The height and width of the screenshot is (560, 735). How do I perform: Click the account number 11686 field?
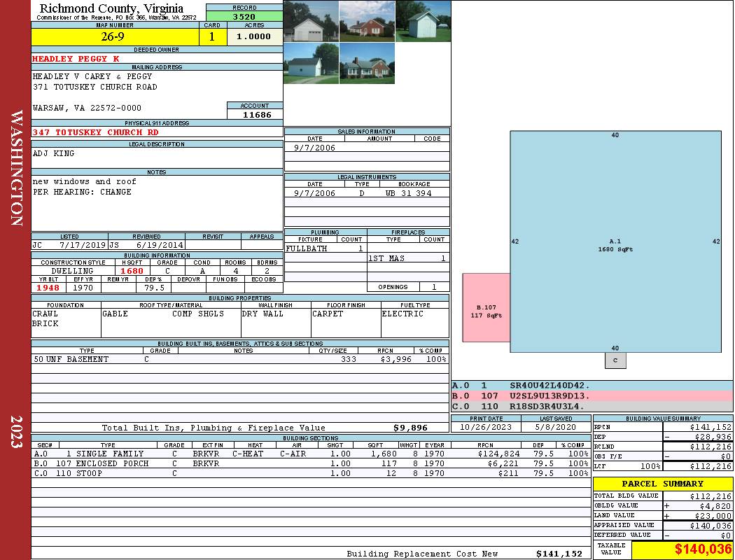coord(255,114)
